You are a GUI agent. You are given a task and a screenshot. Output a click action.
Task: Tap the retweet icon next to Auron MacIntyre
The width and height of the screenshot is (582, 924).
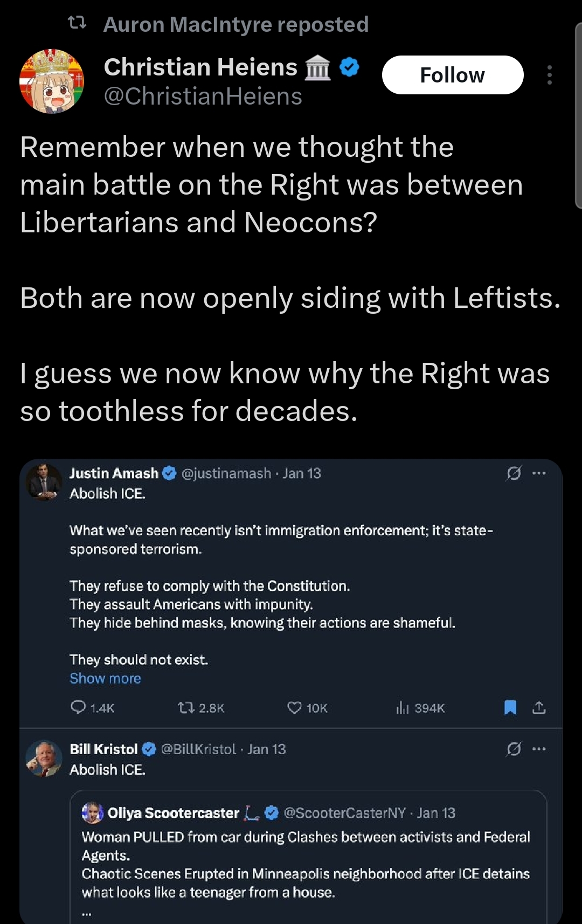[77, 23]
